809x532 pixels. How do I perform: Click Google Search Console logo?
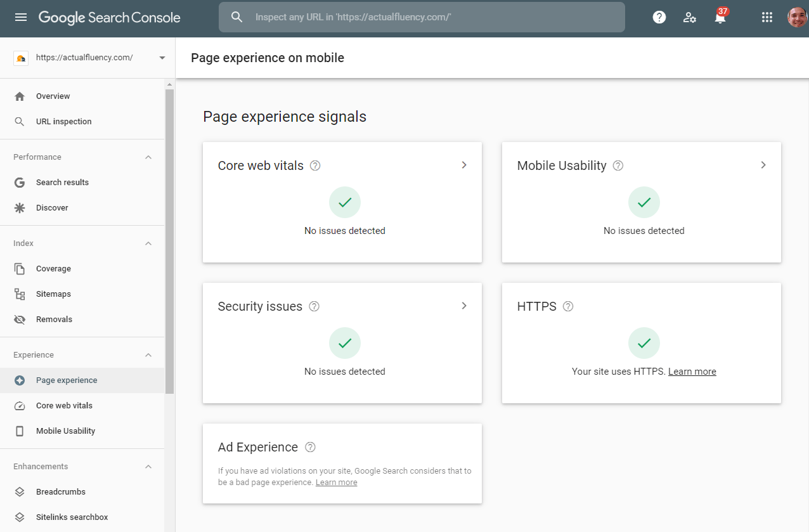(110, 18)
